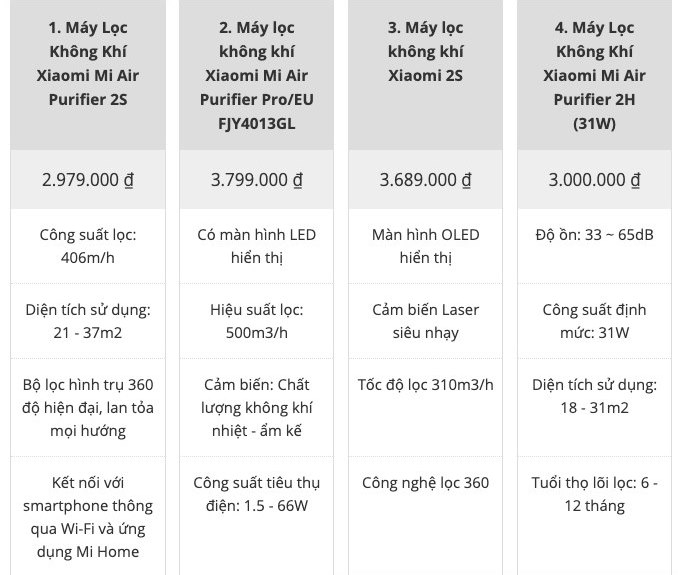This screenshot has width=678, height=575.
Task: Click the Tuổi thọ lõi lọc cell
Action: 594,516
